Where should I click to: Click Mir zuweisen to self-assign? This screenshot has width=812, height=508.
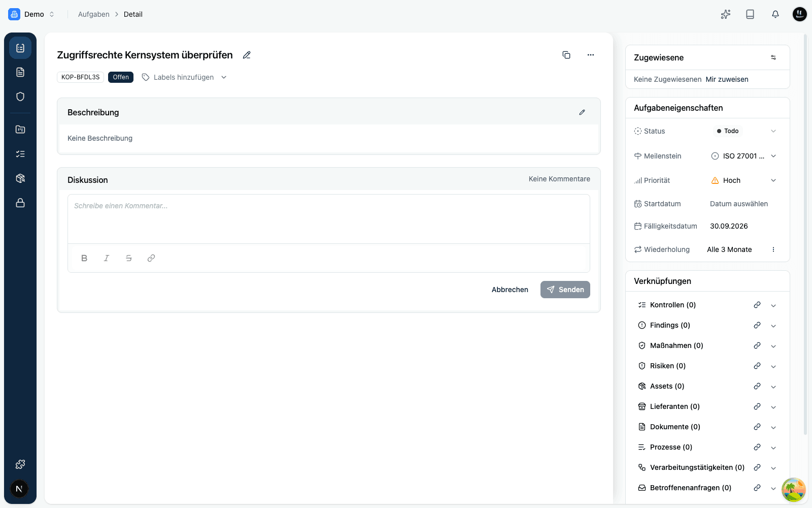pyautogui.click(x=727, y=79)
